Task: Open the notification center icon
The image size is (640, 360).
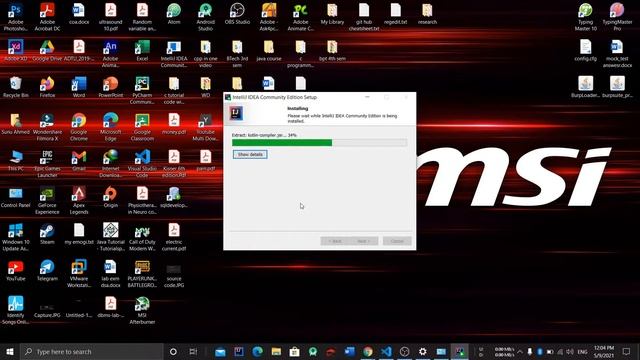Action: coord(627,351)
